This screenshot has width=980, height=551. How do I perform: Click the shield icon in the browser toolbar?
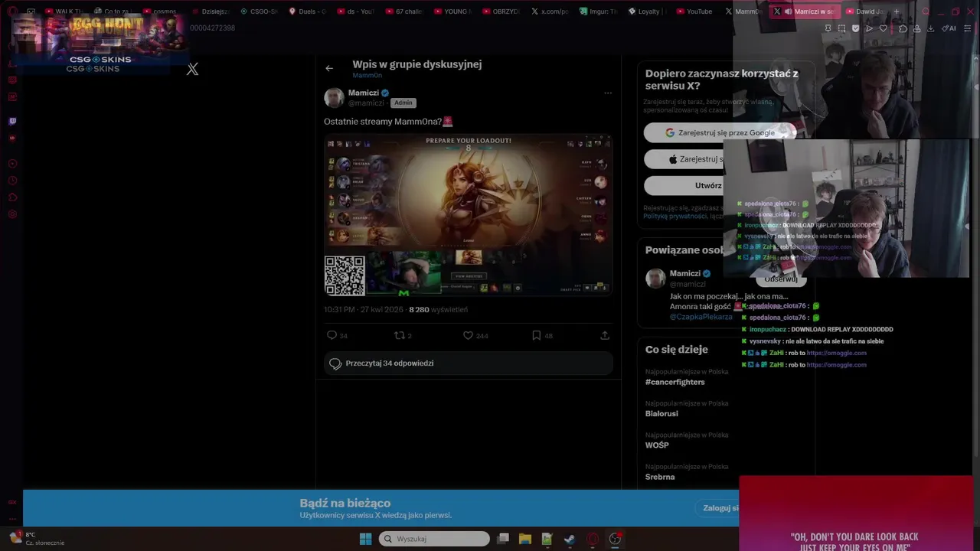pyautogui.click(x=855, y=28)
